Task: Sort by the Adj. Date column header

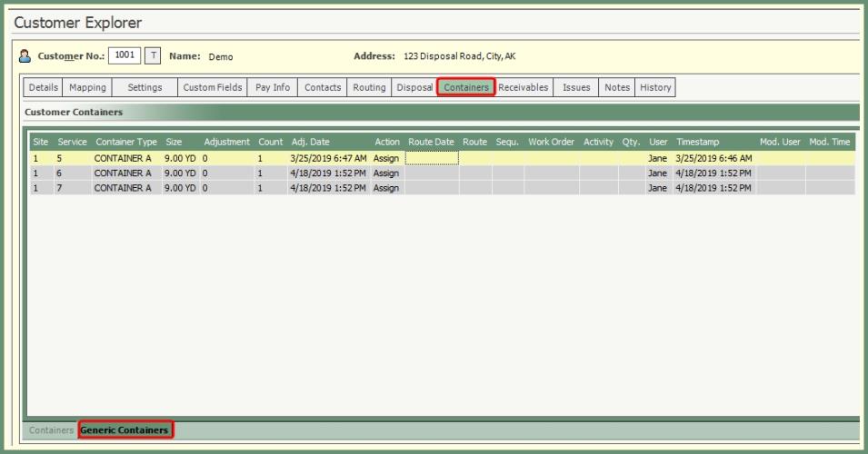Action: [x=311, y=142]
